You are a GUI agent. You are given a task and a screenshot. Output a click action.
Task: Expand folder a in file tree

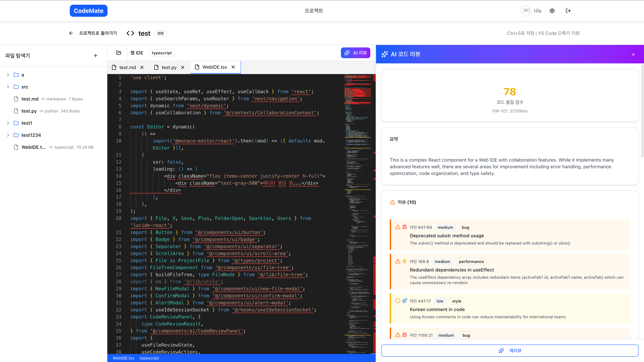(x=8, y=75)
